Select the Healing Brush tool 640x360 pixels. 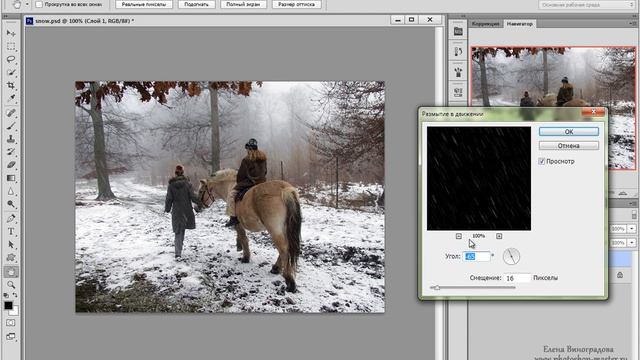click(x=11, y=113)
